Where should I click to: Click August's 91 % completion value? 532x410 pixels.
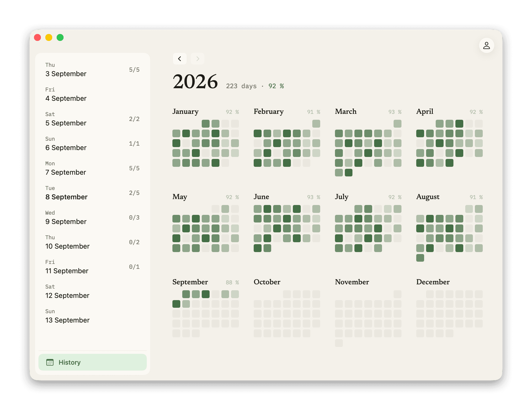click(476, 197)
